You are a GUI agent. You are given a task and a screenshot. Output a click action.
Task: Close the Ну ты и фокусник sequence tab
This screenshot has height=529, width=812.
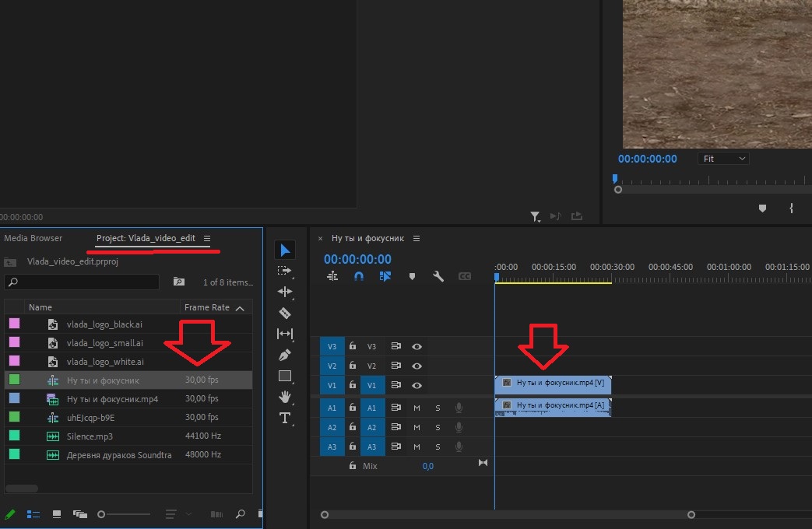pos(321,239)
